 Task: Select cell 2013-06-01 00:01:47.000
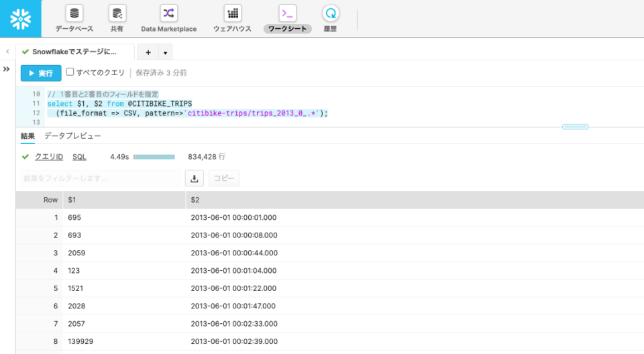point(233,306)
